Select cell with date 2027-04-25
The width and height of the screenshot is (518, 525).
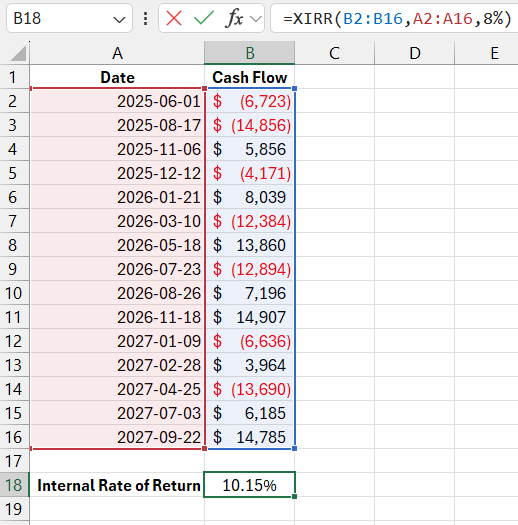(x=117, y=389)
